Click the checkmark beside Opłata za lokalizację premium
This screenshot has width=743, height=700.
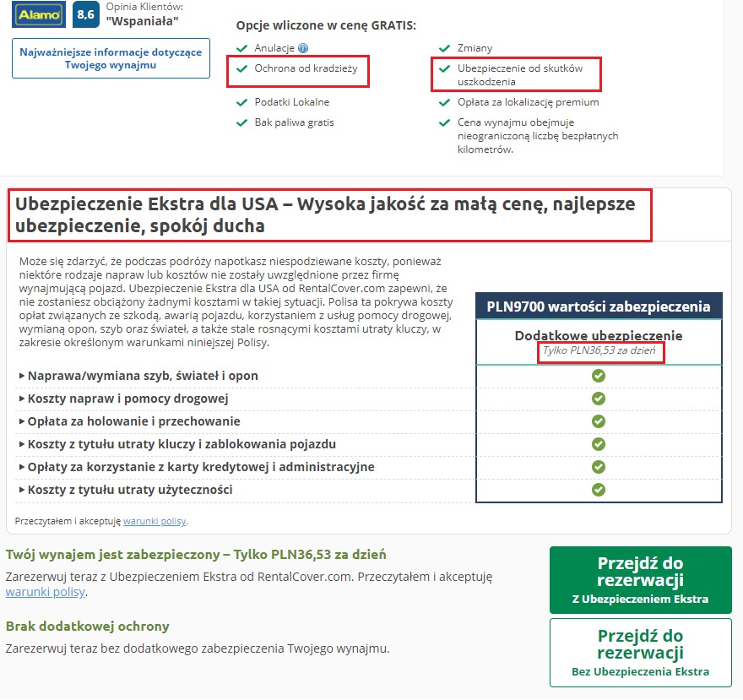[444, 102]
